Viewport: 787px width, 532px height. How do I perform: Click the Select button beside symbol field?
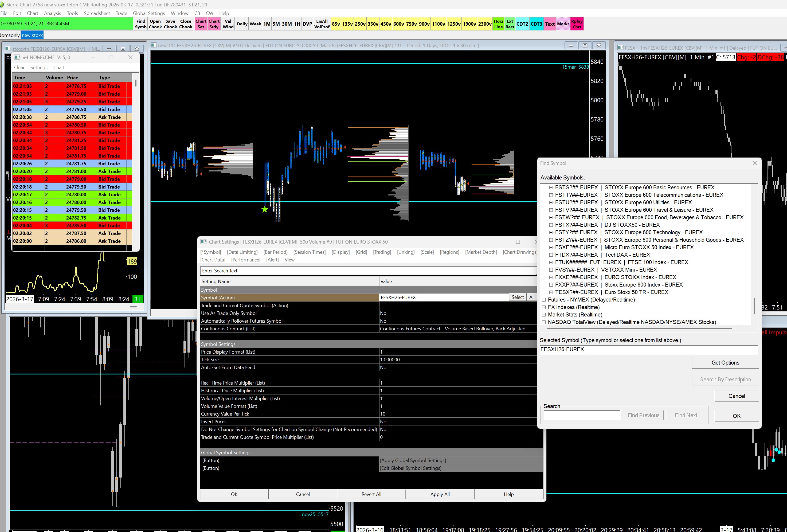coord(517,297)
